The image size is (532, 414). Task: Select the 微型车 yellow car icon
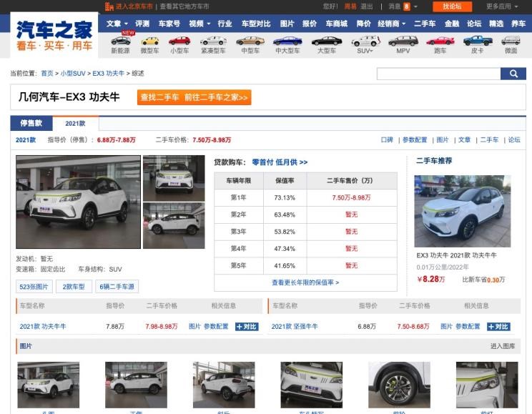pos(150,41)
